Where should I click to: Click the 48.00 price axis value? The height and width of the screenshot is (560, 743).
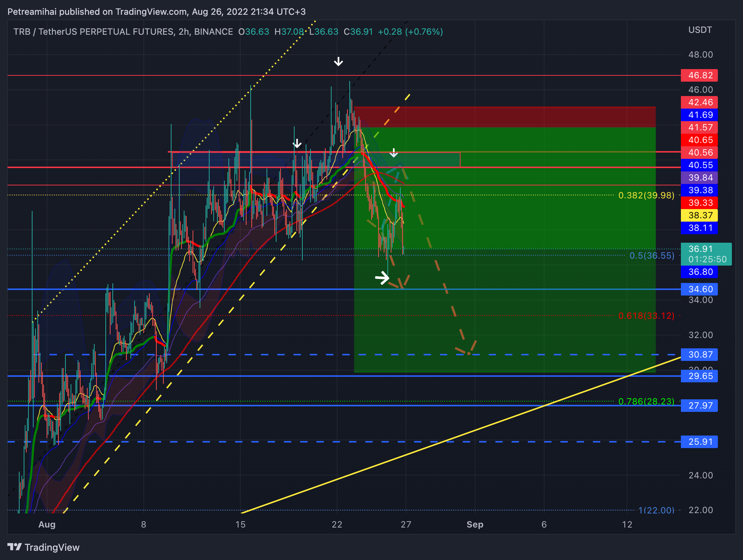(700, 55)
